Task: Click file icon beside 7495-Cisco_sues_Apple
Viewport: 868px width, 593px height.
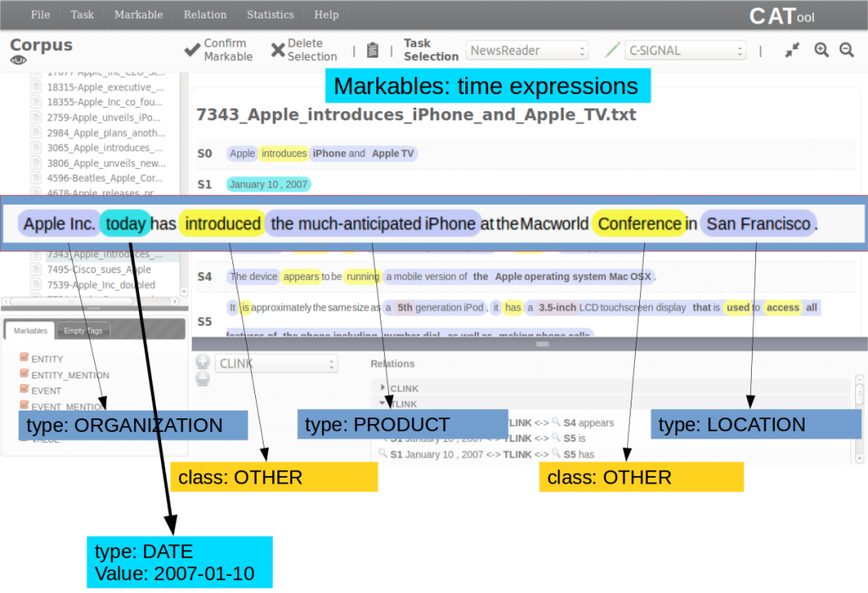Action: pos(36,269)
